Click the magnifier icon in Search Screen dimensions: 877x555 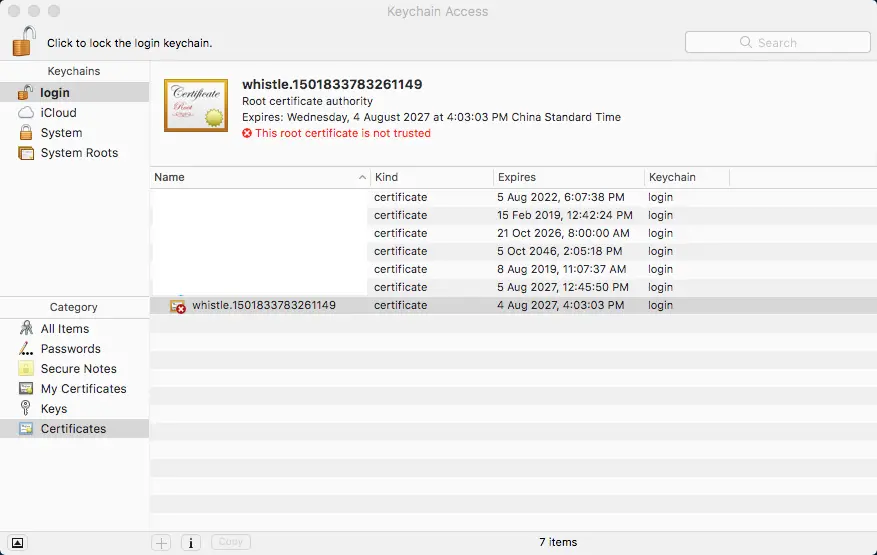click(x=746, y=42)
